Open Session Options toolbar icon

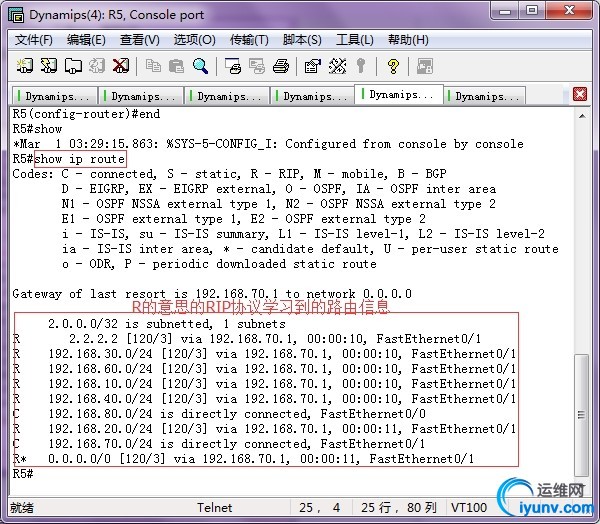click(312, 66)
